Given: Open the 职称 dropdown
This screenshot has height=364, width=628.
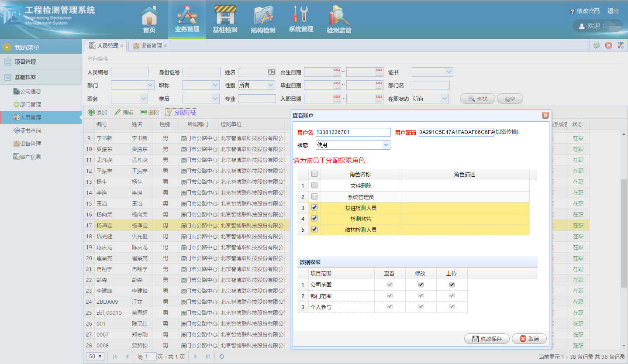Looking at the screenshot, I should pos(215,86).
